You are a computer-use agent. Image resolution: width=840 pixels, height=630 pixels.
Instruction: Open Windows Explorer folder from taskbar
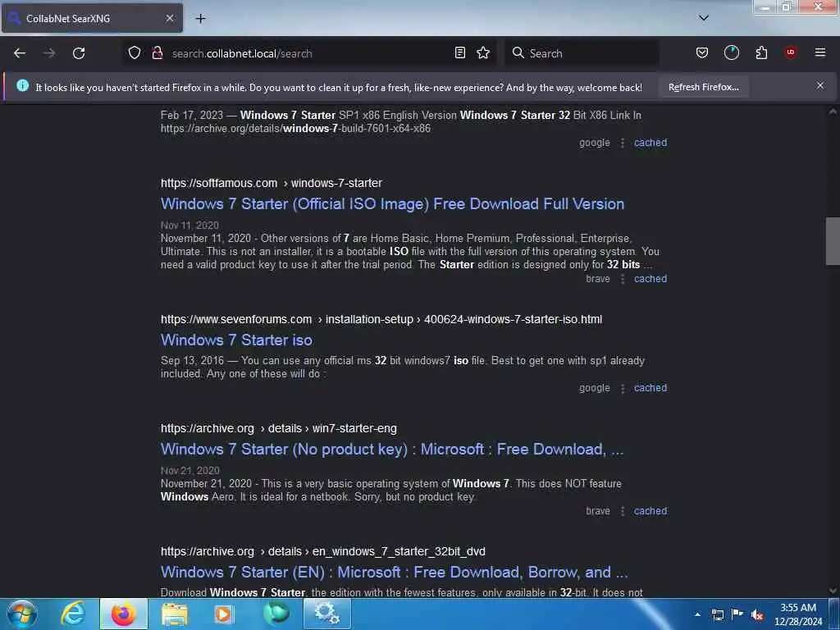(175, 614)
